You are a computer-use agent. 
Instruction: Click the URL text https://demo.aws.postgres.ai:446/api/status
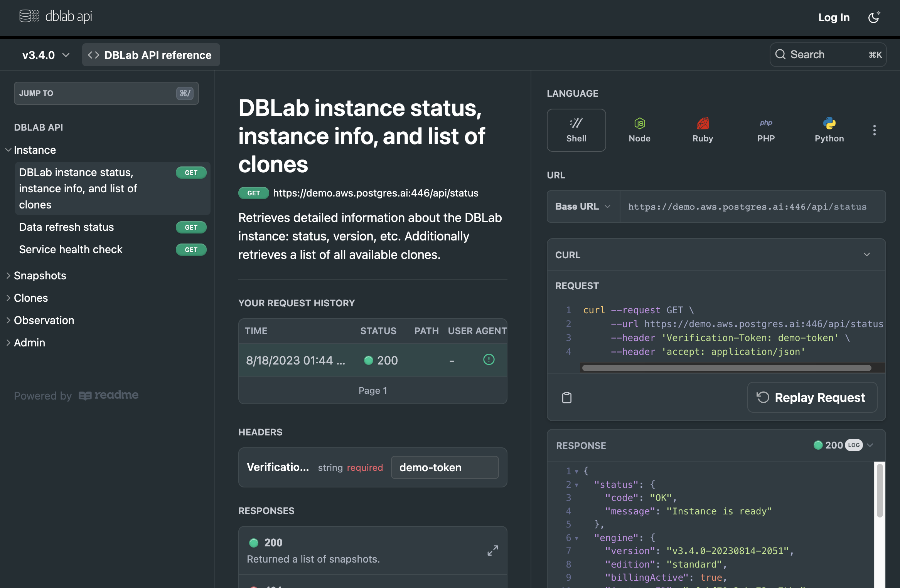[x=747, y=207]
